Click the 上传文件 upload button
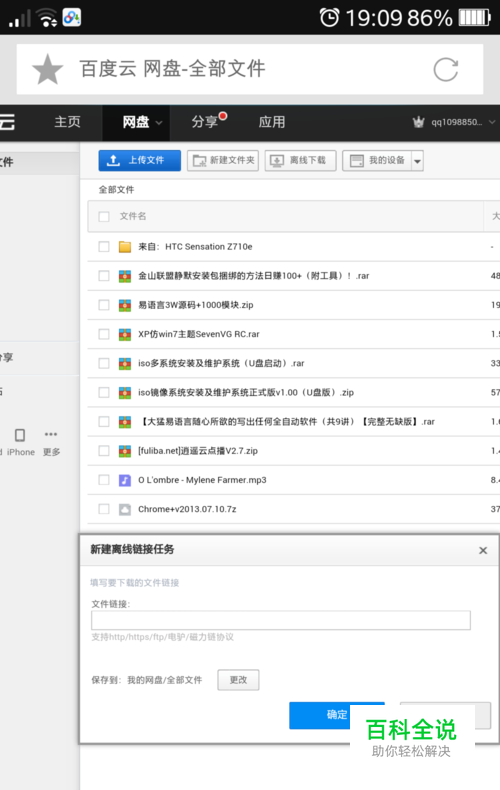Screen dimensions: 500x790 (140, 161)
